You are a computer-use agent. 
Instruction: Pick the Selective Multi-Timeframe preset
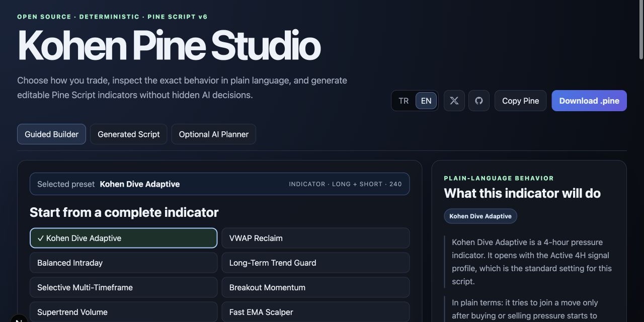coord(124,287)
